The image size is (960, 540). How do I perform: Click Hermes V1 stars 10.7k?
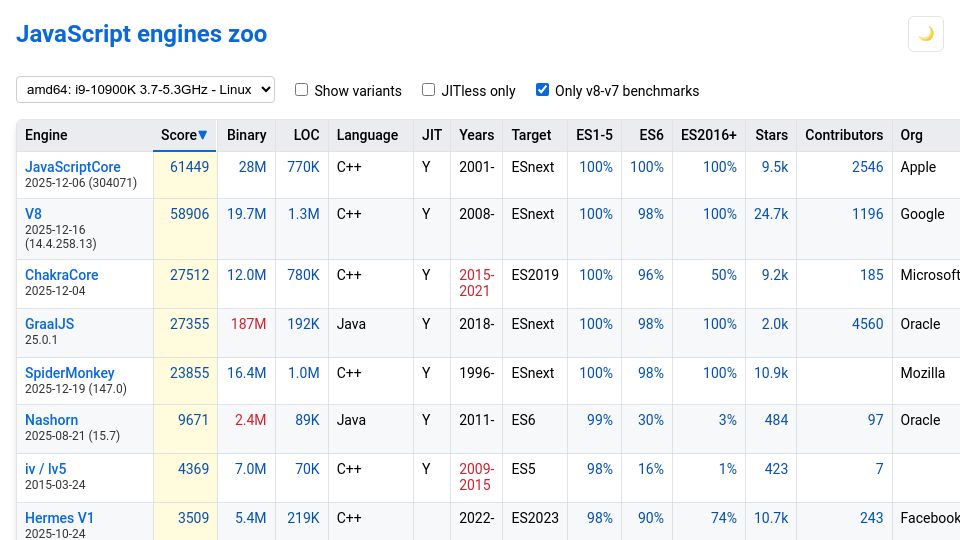771,519
